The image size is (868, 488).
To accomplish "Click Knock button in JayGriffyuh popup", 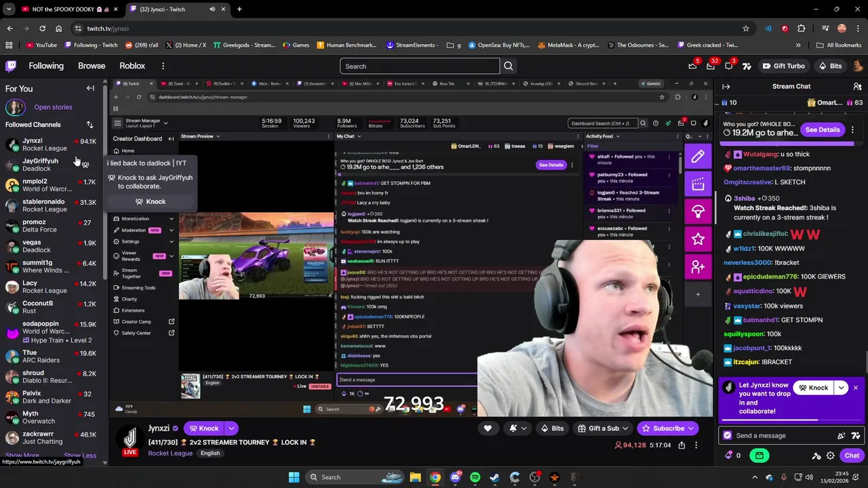I will [x=150, y=201].
